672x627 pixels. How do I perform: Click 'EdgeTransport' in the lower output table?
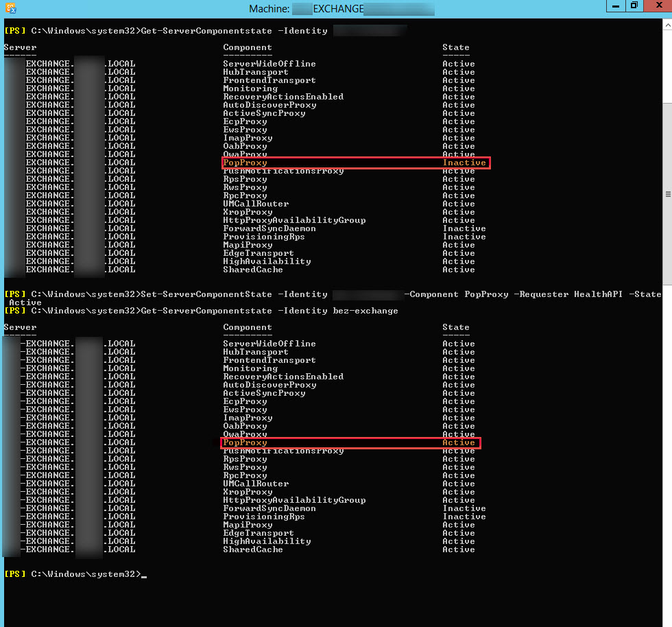(259, 533)
